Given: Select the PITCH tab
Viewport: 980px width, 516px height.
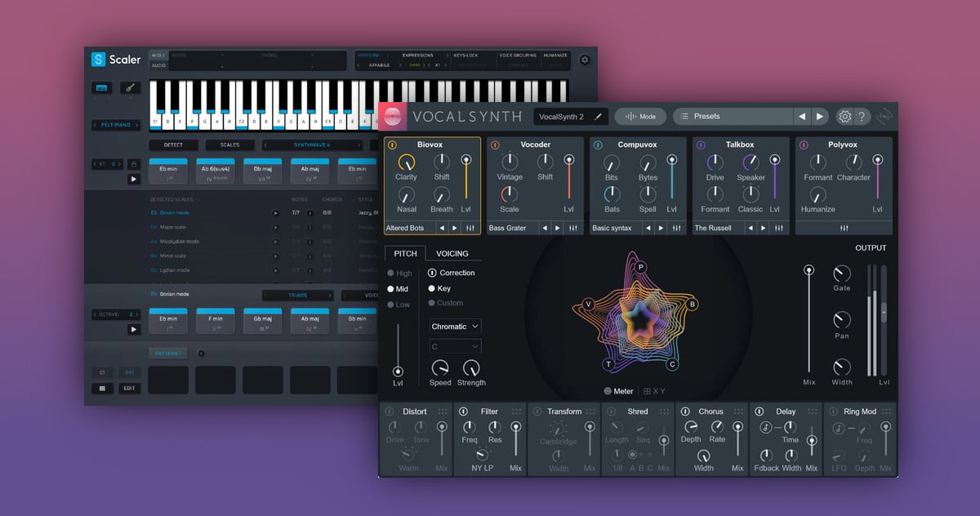Looking at the screenshot, I should click(405, 254).
